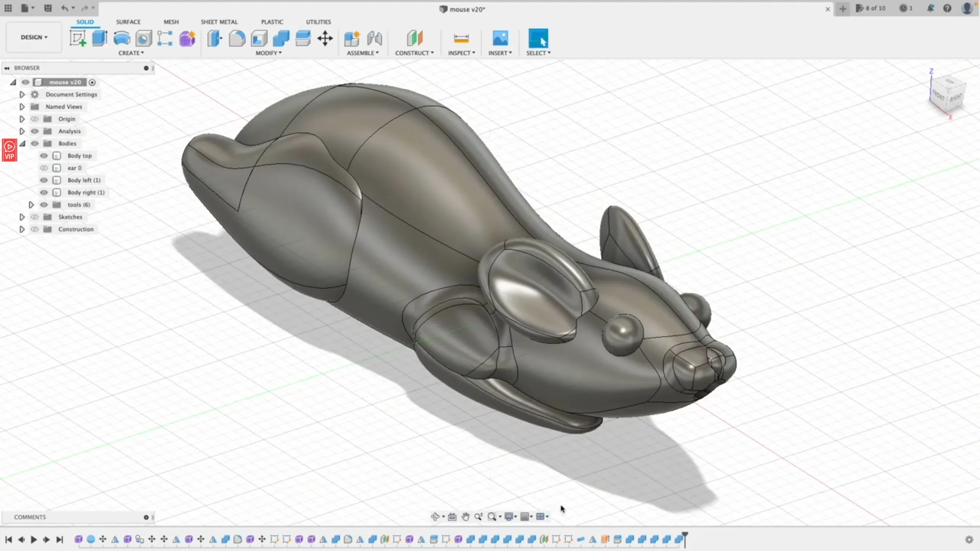Expand the Document Settings node
The image size is (980, 551).
click(x=22, y=94)
